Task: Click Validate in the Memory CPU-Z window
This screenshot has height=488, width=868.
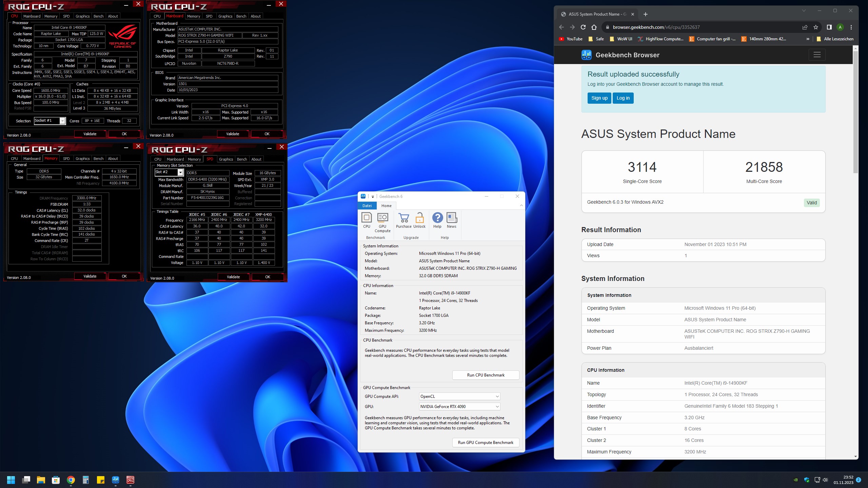Action: (90, 276)
